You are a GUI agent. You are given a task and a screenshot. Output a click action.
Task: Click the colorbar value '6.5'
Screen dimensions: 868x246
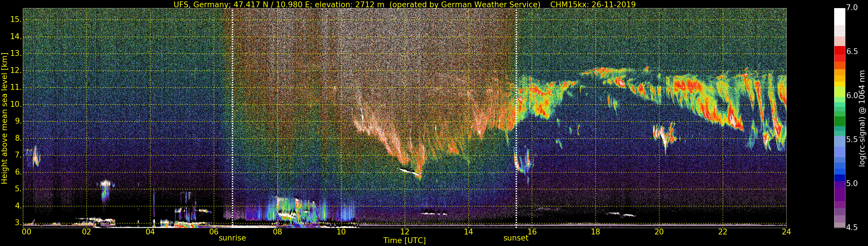coord(852,52)
